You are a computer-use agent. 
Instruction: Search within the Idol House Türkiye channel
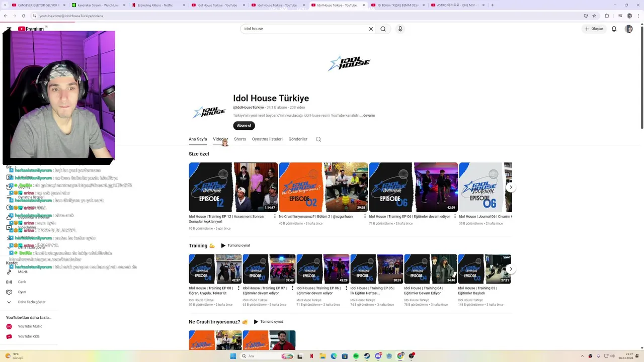tap(318, 139)
